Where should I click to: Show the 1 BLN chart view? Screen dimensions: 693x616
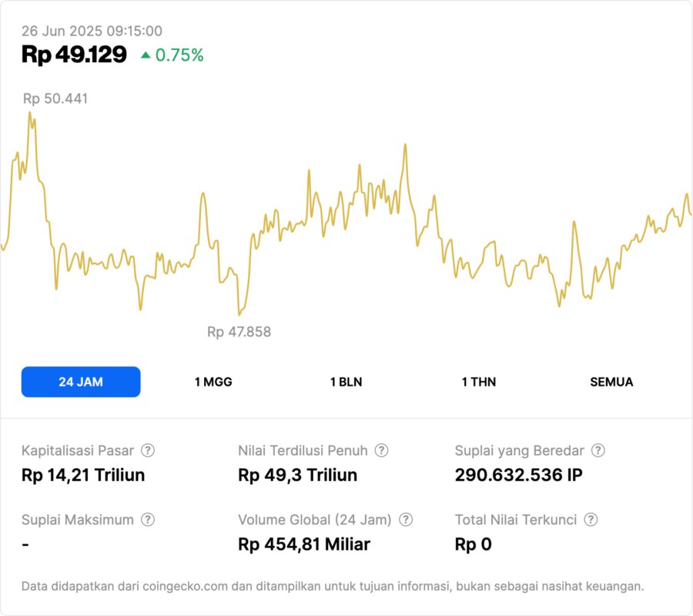[x=346, y=382]
